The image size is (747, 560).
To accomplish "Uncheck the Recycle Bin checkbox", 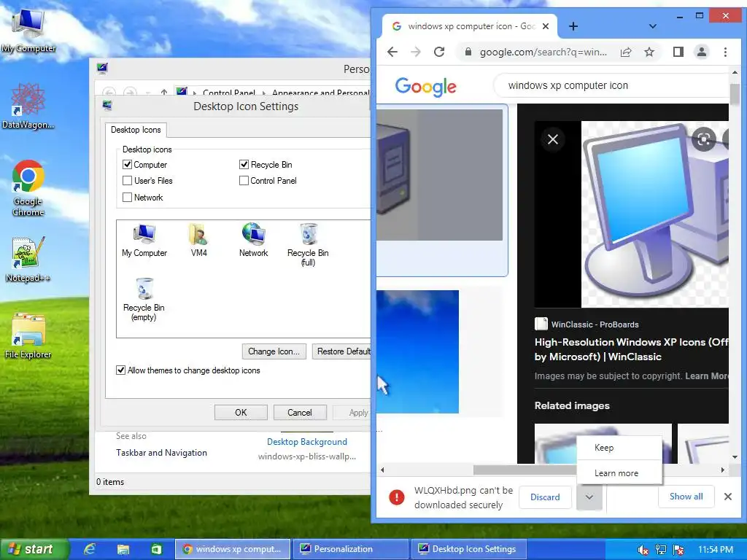I will 244,164.
